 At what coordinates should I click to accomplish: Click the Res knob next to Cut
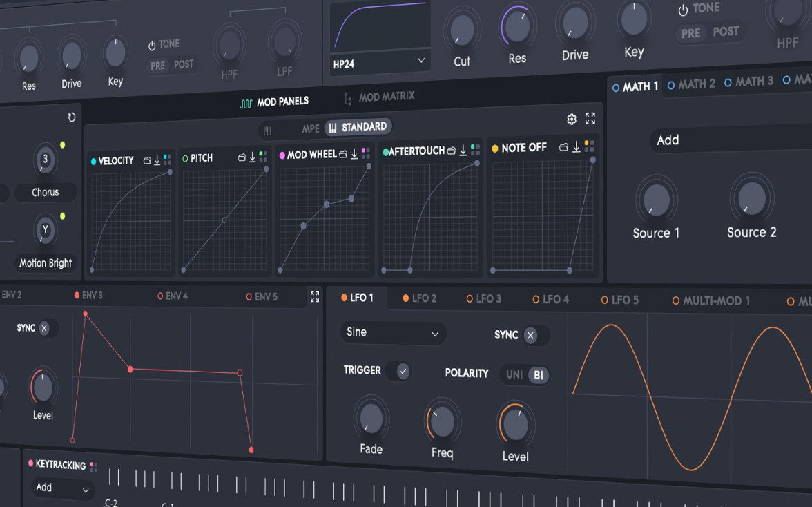[518, 26]
